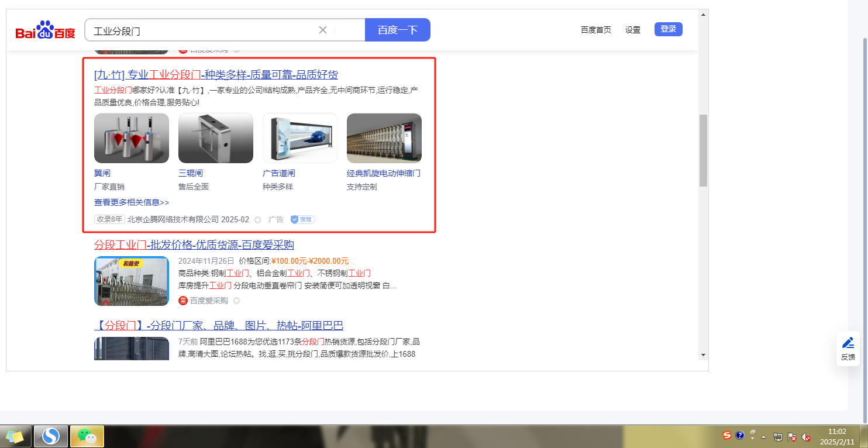Click the 保障 shield badge
Viewport: 868px width, 448px height.
pos(302,219)
